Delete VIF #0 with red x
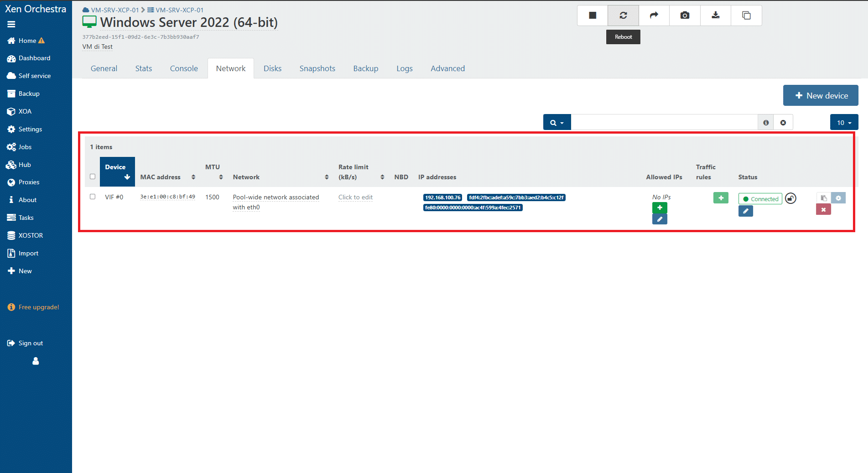Image resolution: width=868 pixels, height=473 pixels. point(823,209)
